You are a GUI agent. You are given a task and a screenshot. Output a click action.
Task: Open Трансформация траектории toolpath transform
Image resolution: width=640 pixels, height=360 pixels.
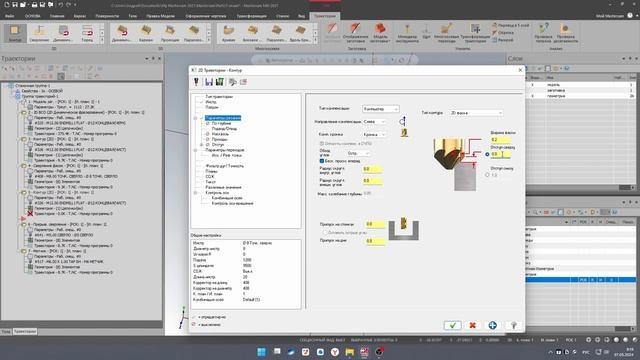click(475, 33)
